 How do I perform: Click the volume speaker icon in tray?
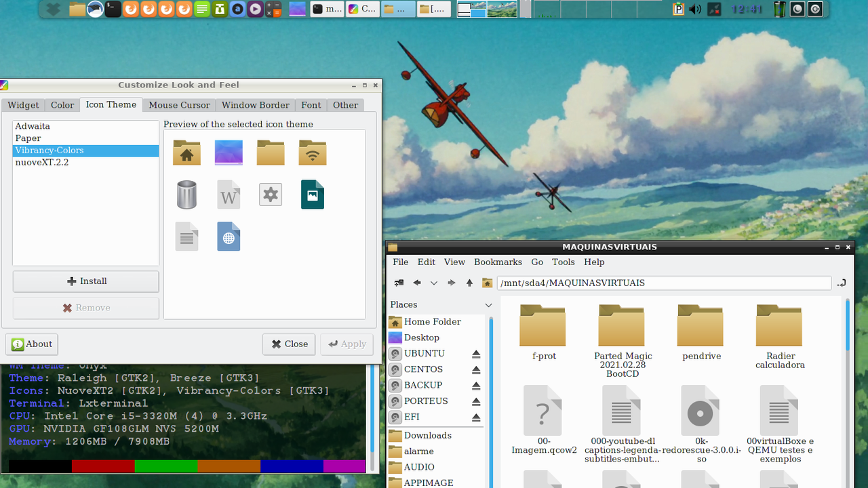click(695, 9)
